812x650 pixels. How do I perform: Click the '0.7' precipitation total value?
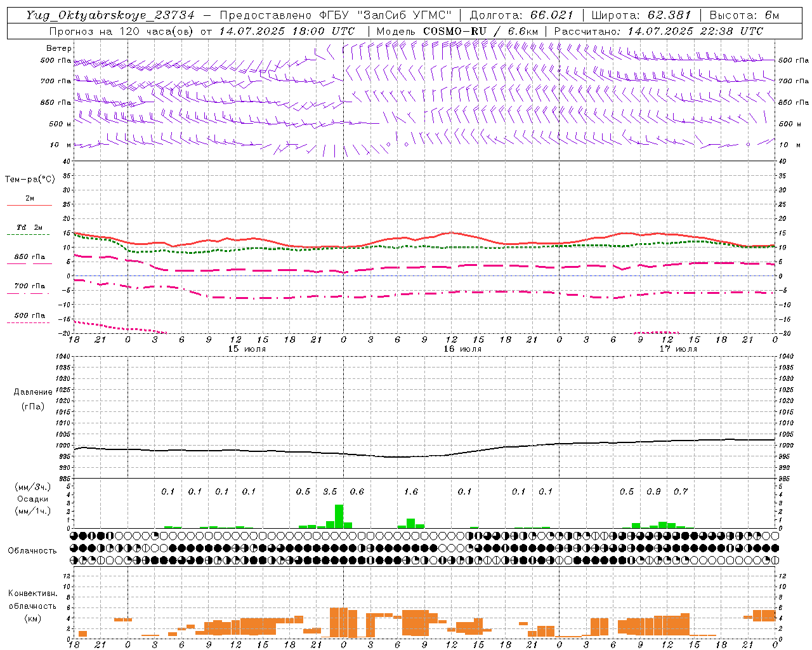coord(681,491)
